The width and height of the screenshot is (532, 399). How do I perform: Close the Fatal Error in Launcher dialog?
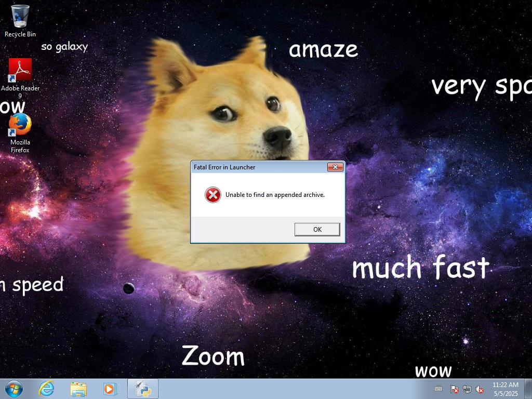[335, 167]
